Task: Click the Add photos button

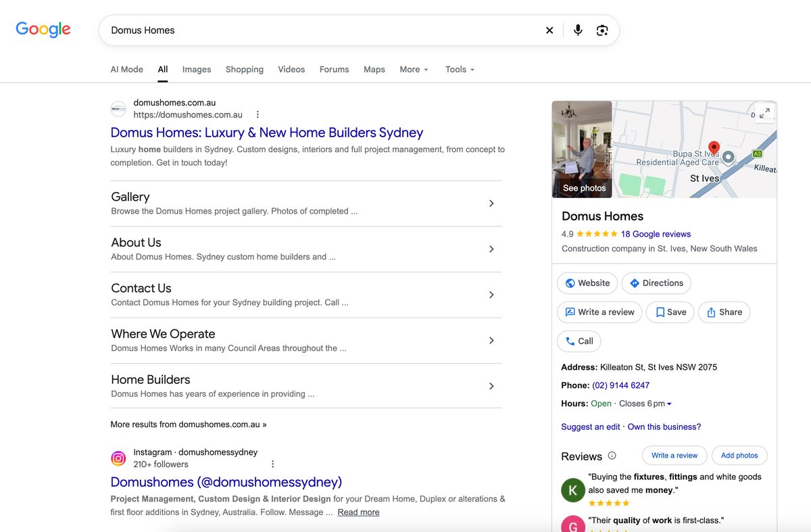Action: (x=739, y=456)
